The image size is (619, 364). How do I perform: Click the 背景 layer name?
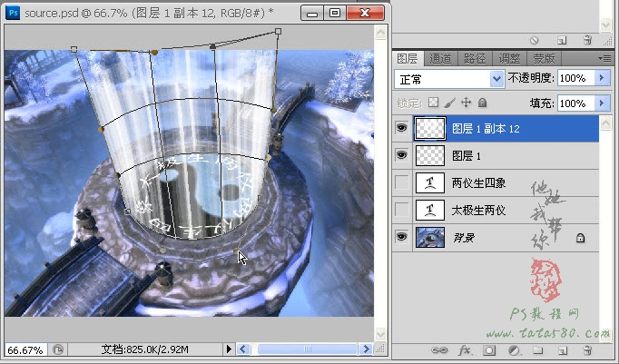coord(464,238)
